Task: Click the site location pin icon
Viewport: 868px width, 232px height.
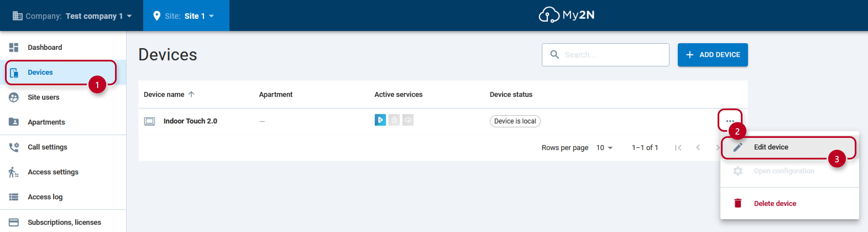Action: [x=157, y=16]
